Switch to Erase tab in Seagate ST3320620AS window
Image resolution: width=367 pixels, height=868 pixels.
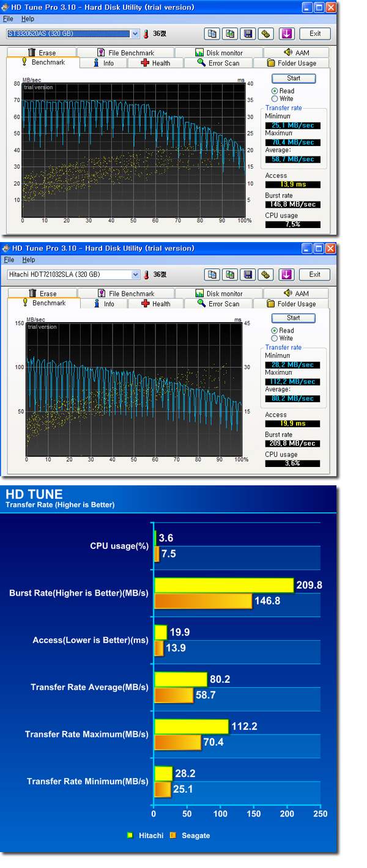(42, 53)
